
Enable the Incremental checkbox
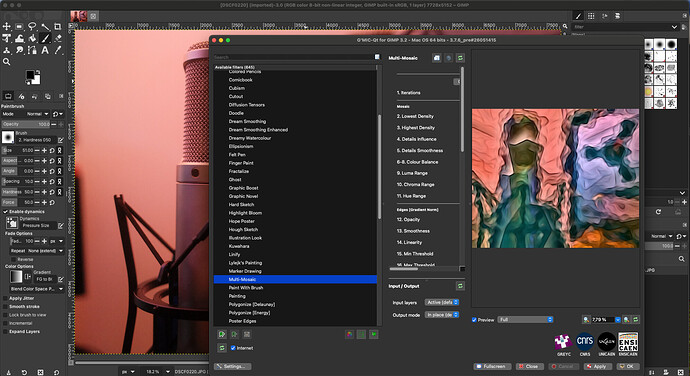coord(5,323)
